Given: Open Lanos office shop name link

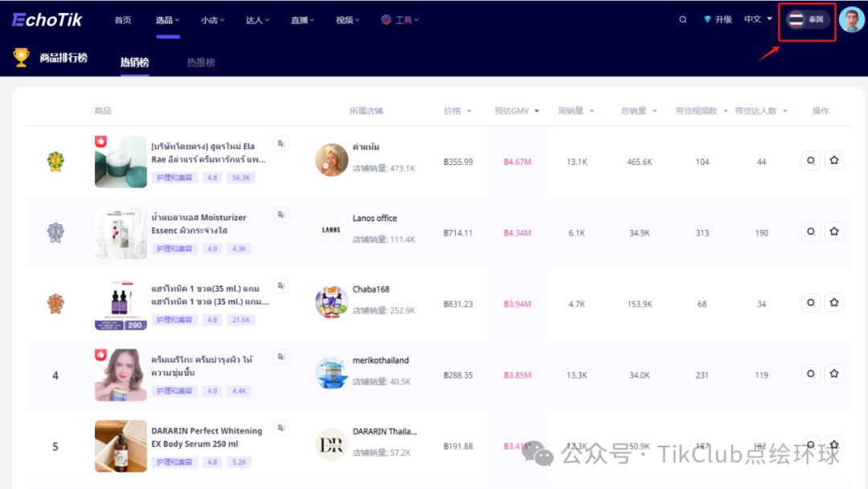Looking at the screenshot, I should (375, 218).
